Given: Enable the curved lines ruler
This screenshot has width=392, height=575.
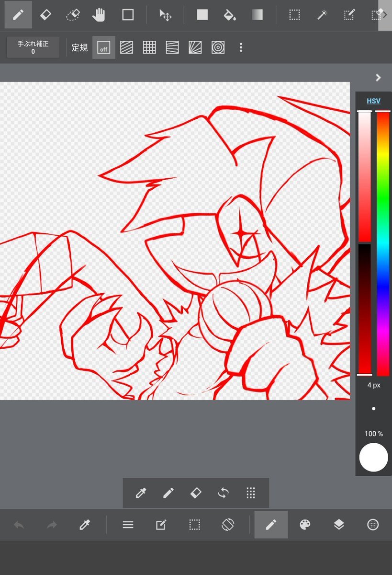Looking at the screenshot, I should 172,47.
